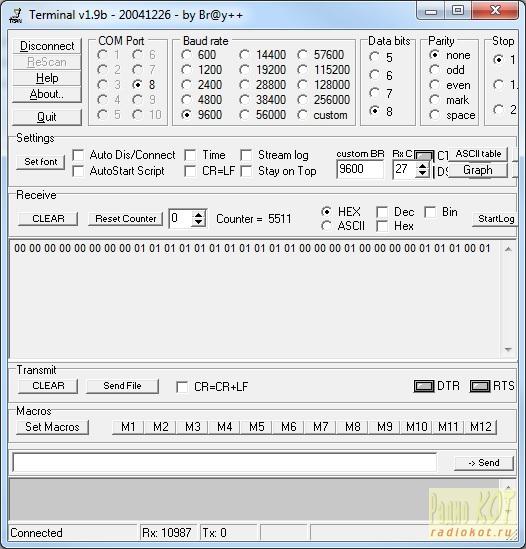Open the Help button
The height and width of the screenshot is (549, 526).
[x=47, y=78]
